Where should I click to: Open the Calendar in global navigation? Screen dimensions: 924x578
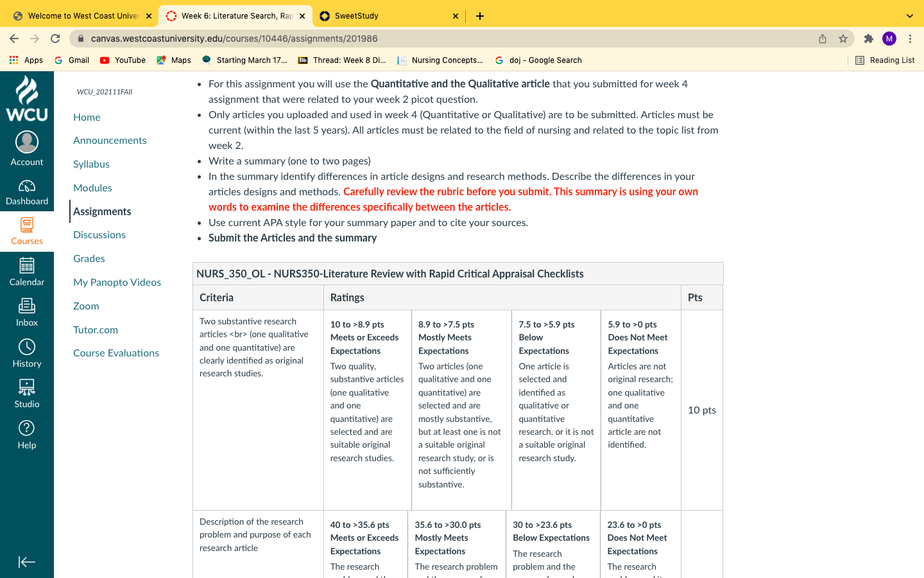click(27, 265)
